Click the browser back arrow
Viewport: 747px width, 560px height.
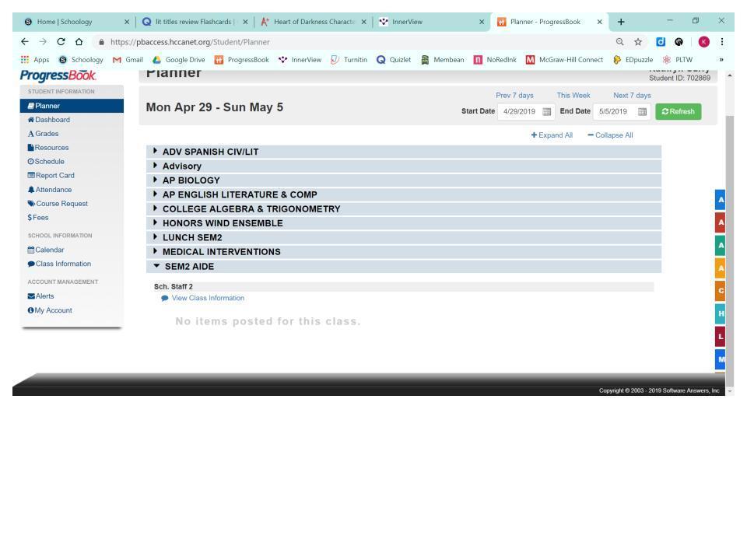[25, 42]
